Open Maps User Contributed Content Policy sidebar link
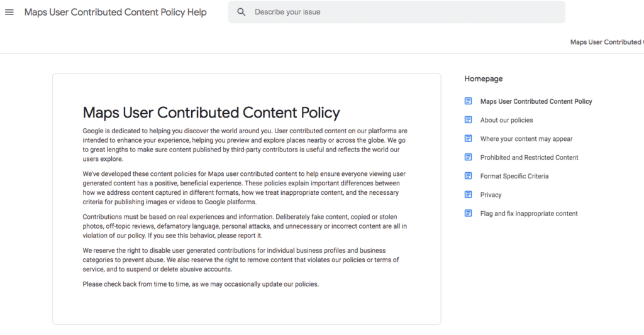 pyautogui.click(x=536, y=101)
